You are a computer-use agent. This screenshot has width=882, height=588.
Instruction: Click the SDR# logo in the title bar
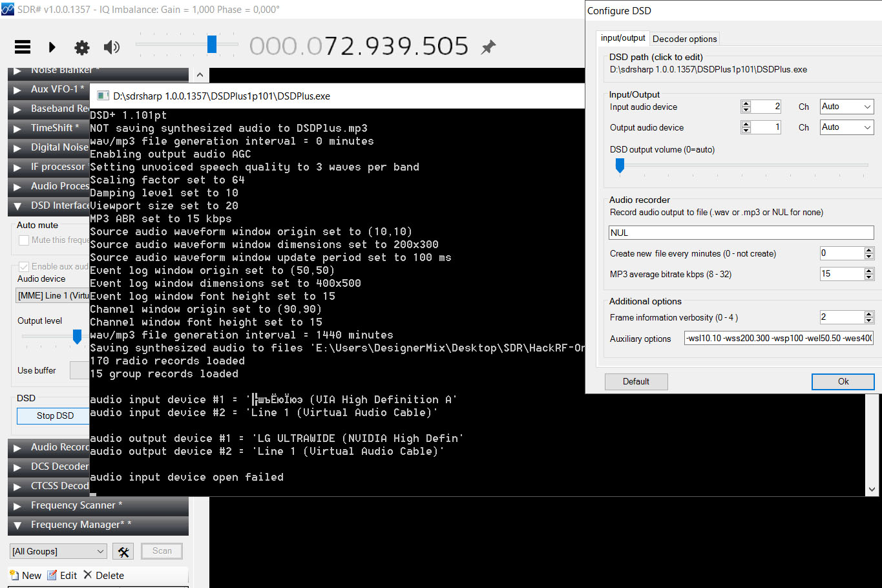click(x=7, y=9)
